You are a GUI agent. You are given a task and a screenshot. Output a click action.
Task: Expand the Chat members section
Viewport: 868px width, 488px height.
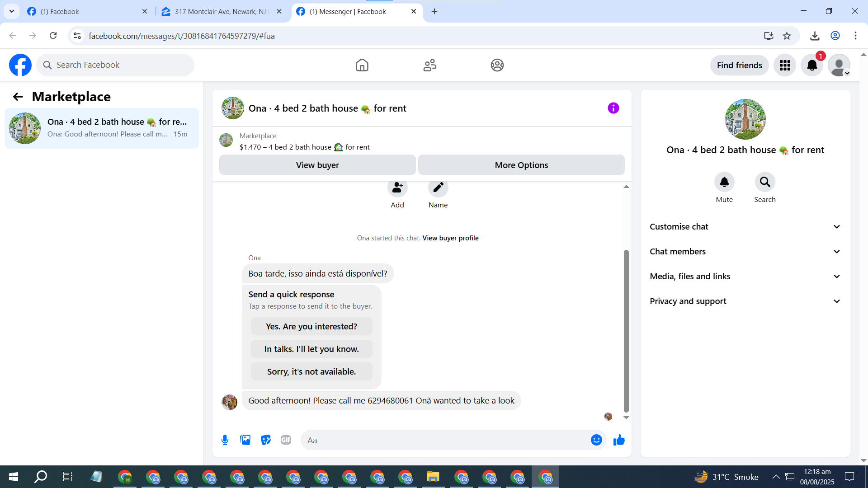(745, 252)
